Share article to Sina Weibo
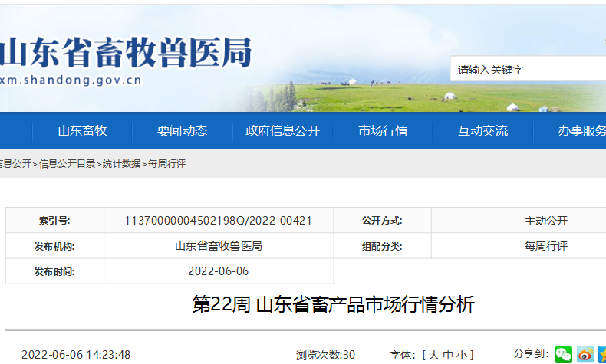Image resolution: width=606 pixels, height=364 pixels. pos(585,354)
